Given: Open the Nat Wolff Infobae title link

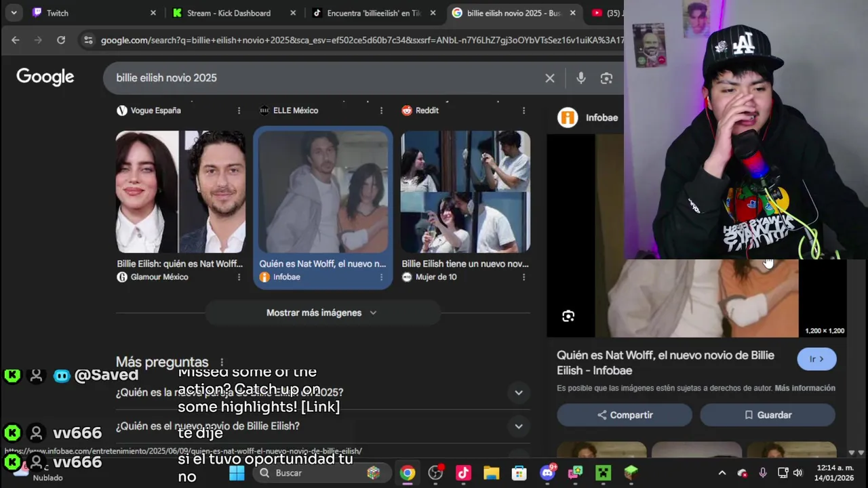Looking at the screenshot, I should click(665, 363).
